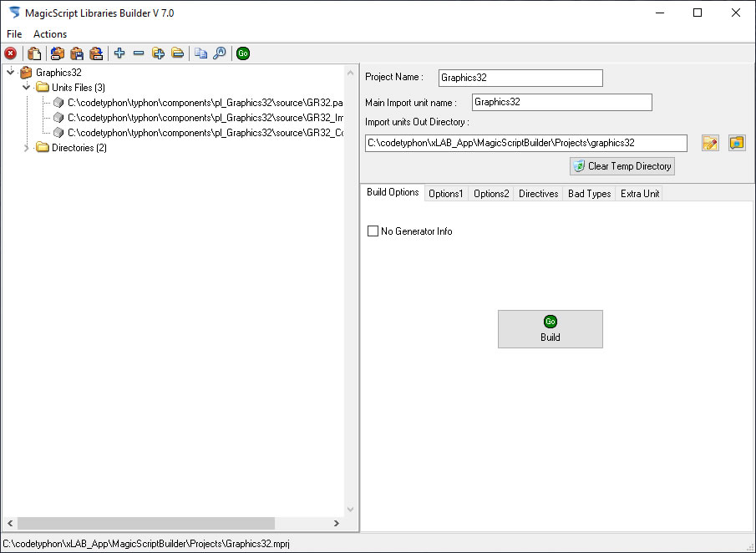Open the Actions menu

tap(49, 34)
